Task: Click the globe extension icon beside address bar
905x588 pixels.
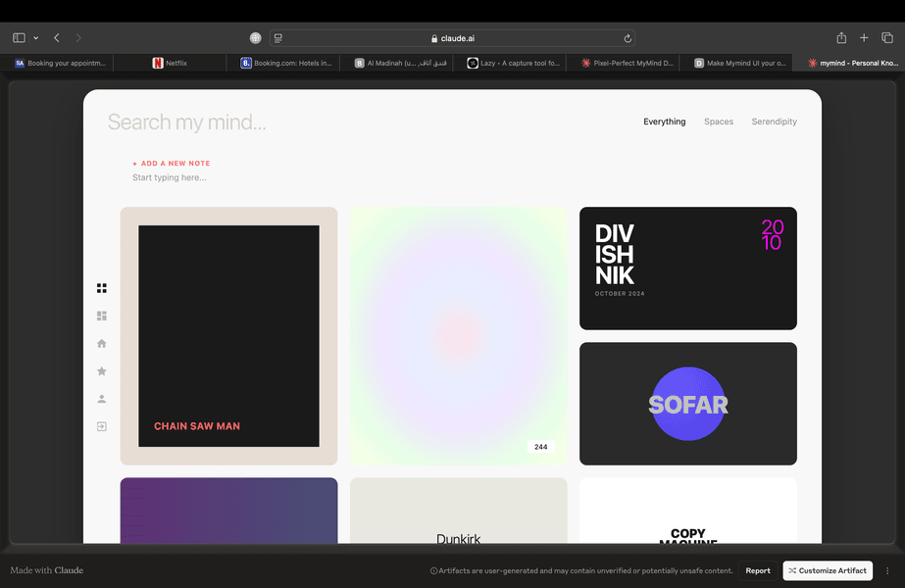Action: coord(256,38)
